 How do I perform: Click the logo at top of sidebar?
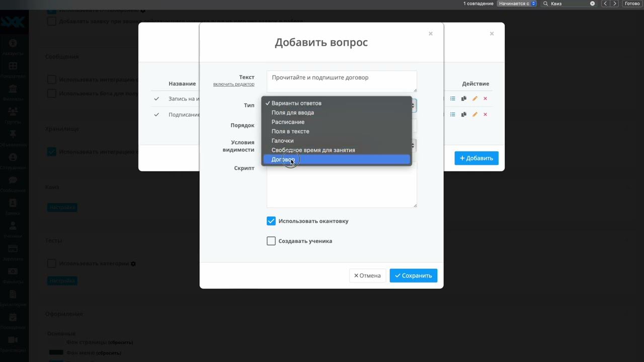pos(13,21)
